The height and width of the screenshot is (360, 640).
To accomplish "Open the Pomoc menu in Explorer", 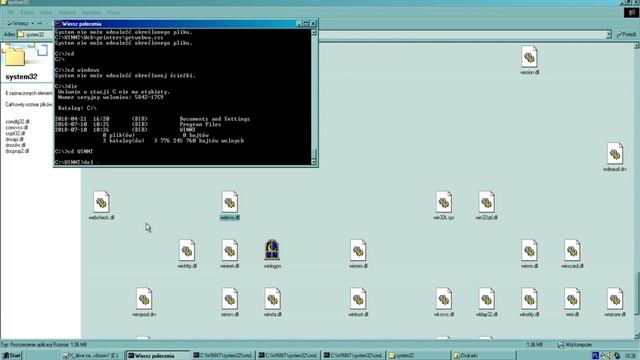I will 113,13.
